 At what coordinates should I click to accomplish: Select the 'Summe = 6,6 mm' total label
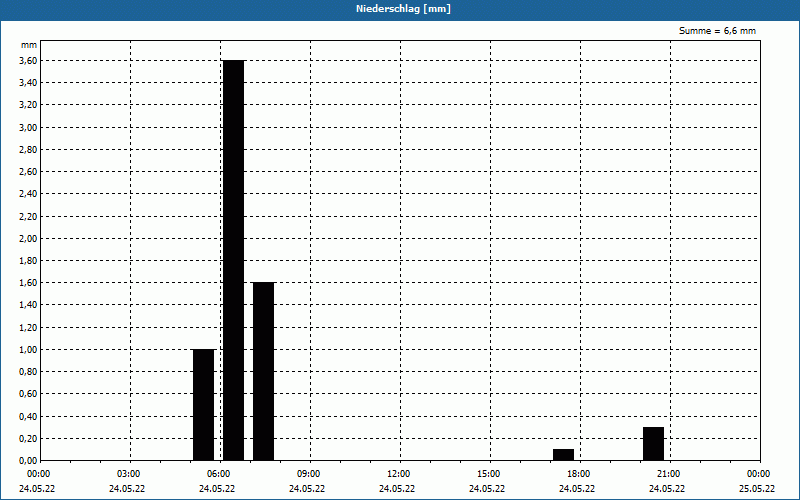[717, 31]
